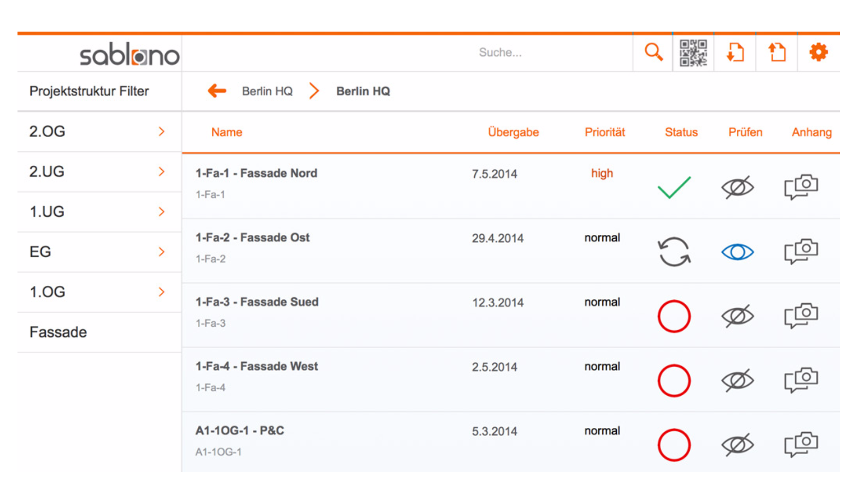Expand the 2.OG structure item
Image resolution: width=868 pixels, height=493 pixels.
[x=161, y=131]
